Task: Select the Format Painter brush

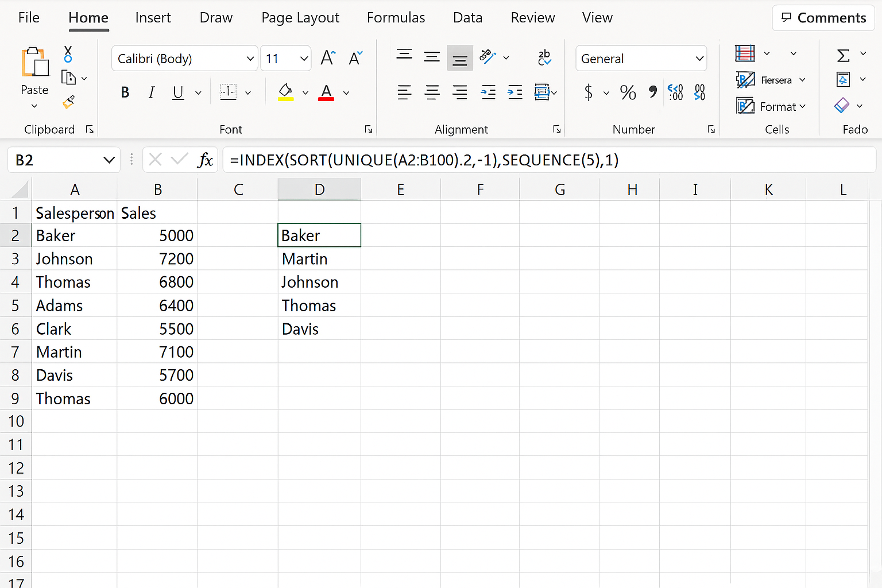Action: (x=68, y=102)
